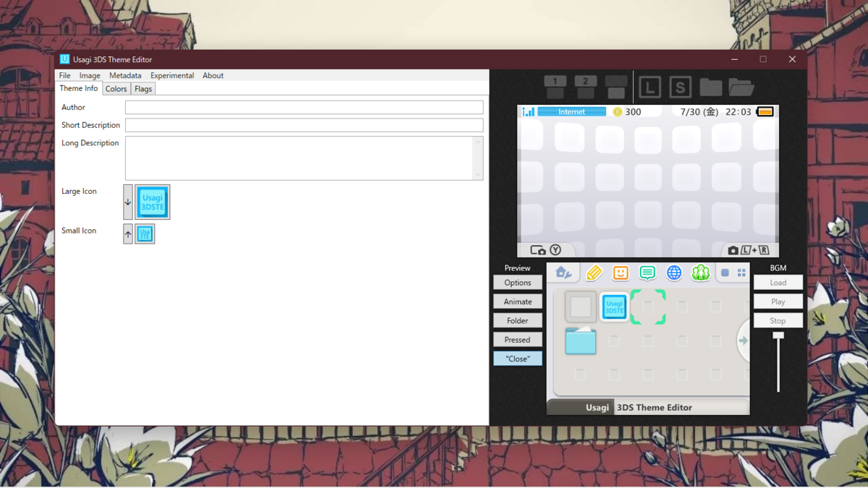Open the Experimental menu
868x488 pixels.
click(x=172, y=75)
